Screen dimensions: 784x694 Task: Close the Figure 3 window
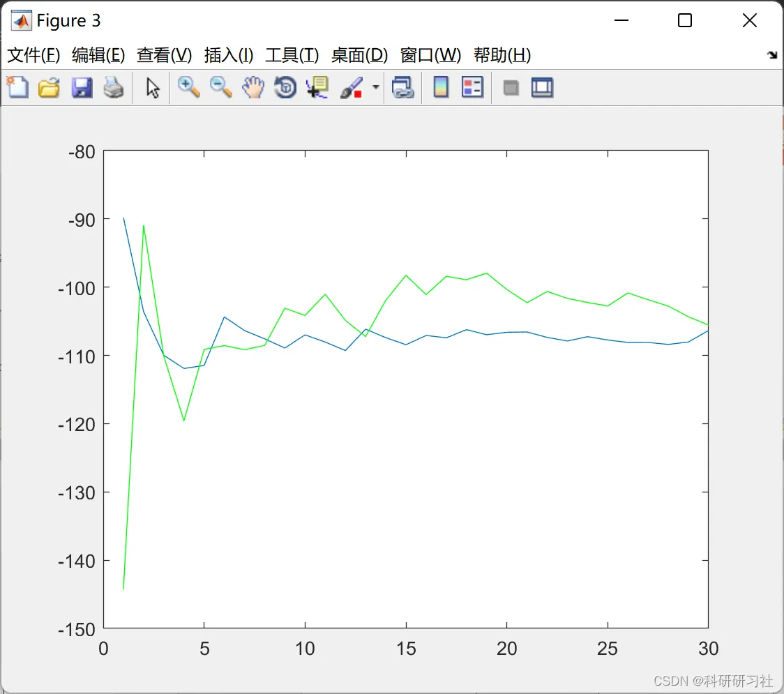click(750, 20)
